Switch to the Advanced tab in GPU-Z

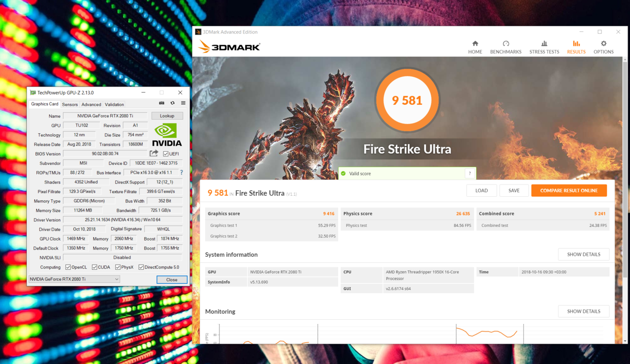coord(91,104)
